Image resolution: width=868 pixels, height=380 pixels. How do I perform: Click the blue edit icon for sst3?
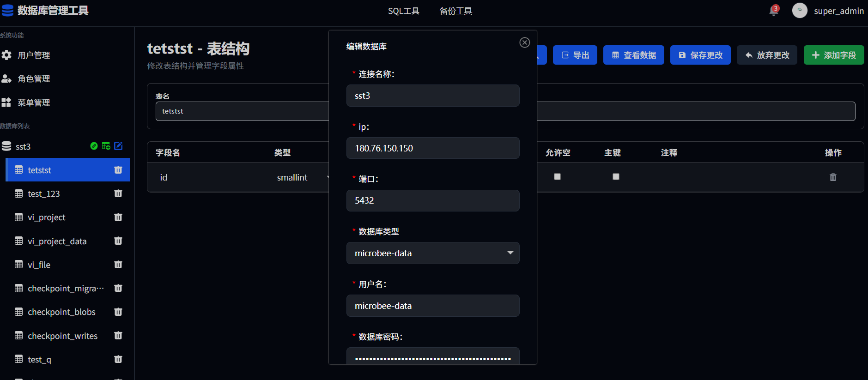pos(118,146)
